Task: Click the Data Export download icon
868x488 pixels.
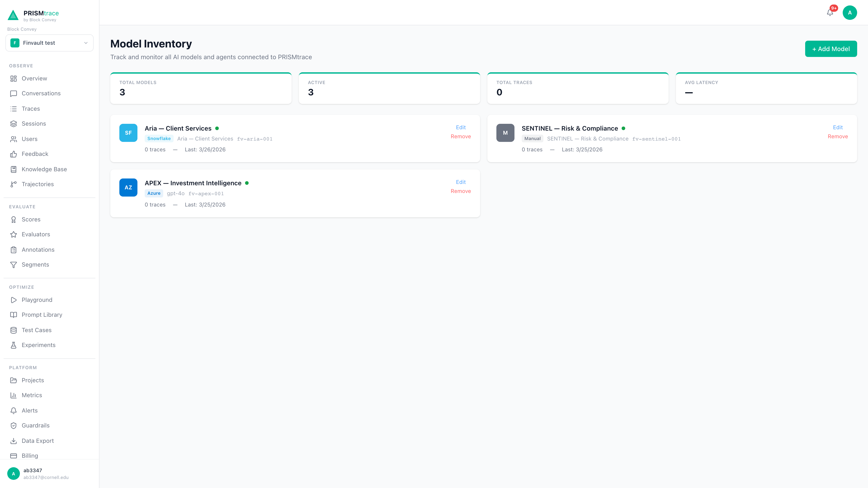Action: (x=14, y=441)
